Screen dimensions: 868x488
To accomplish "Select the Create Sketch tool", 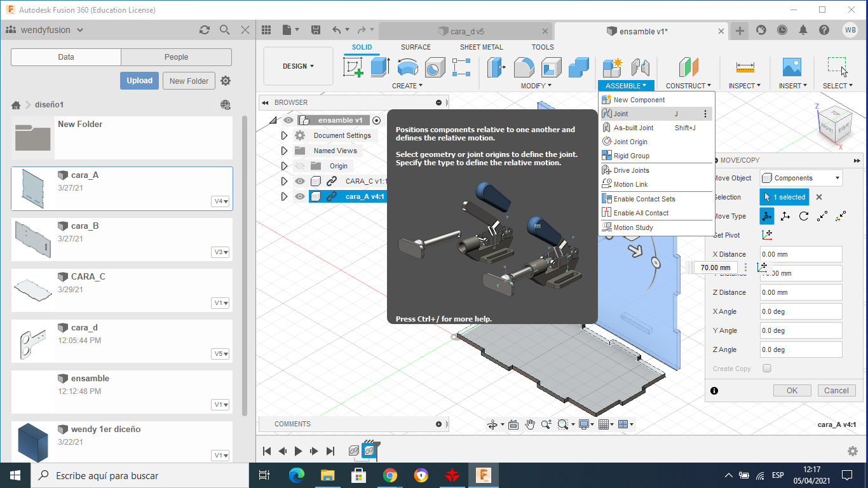I will click(x=353, y=67).
